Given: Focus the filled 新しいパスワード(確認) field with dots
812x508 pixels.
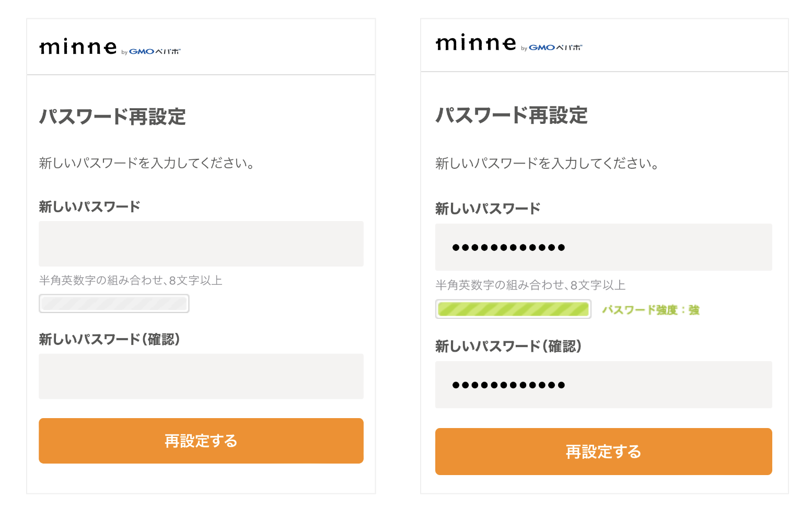Looking at the screenshot, I should coord(603,385).
